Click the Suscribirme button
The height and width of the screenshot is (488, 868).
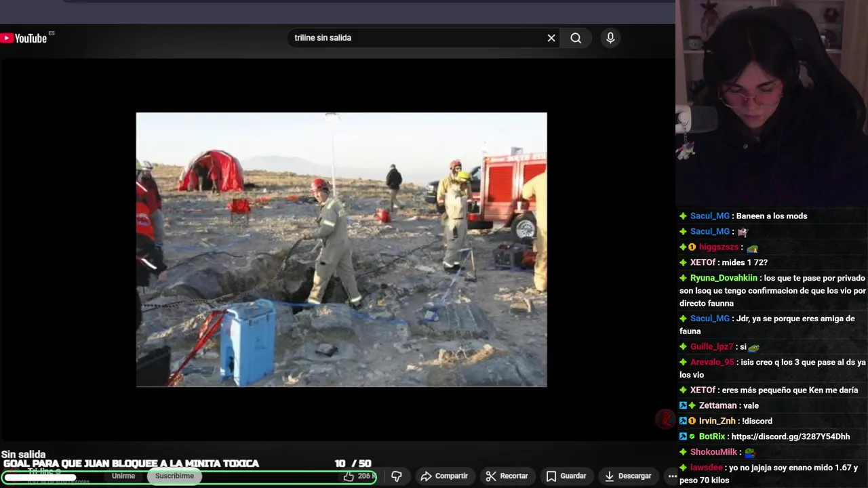coord(174,476)
